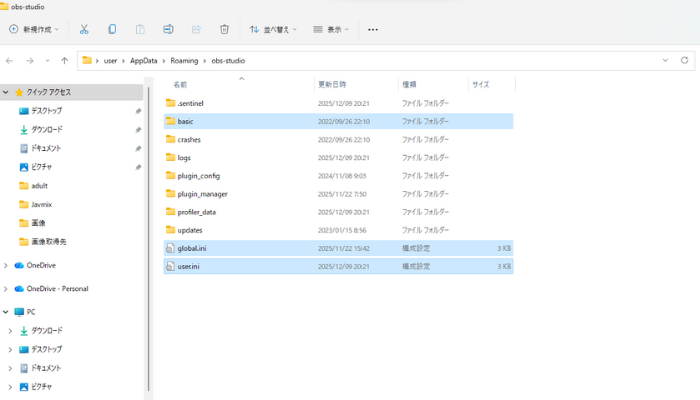Viewport: 700px width, 400px height.
Task: Click the pin icon next to ピクチャ
Action: tap(138, 167)
